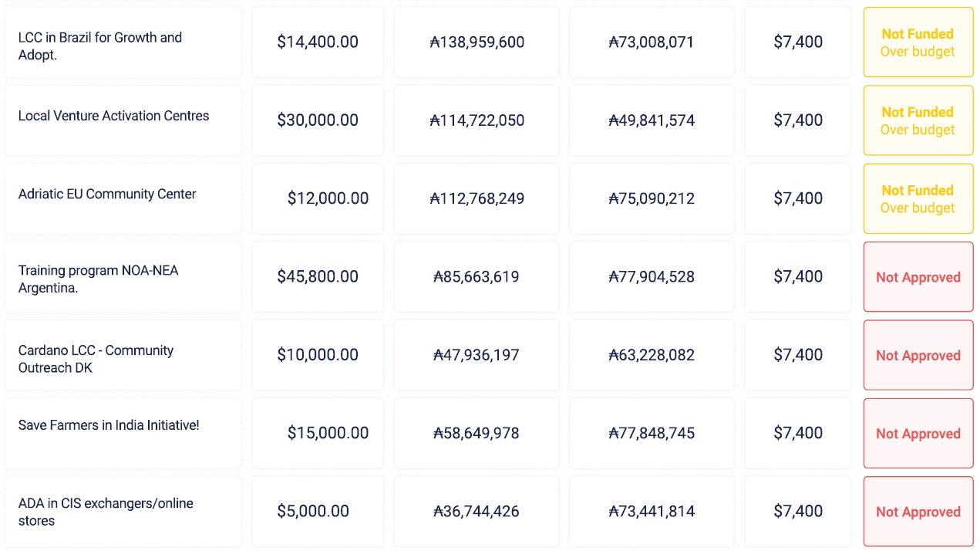Click Not Funded badge for Local Venture Activation
Image resolution: width=980 pixels, height=551 pixels.
point(918,120)
